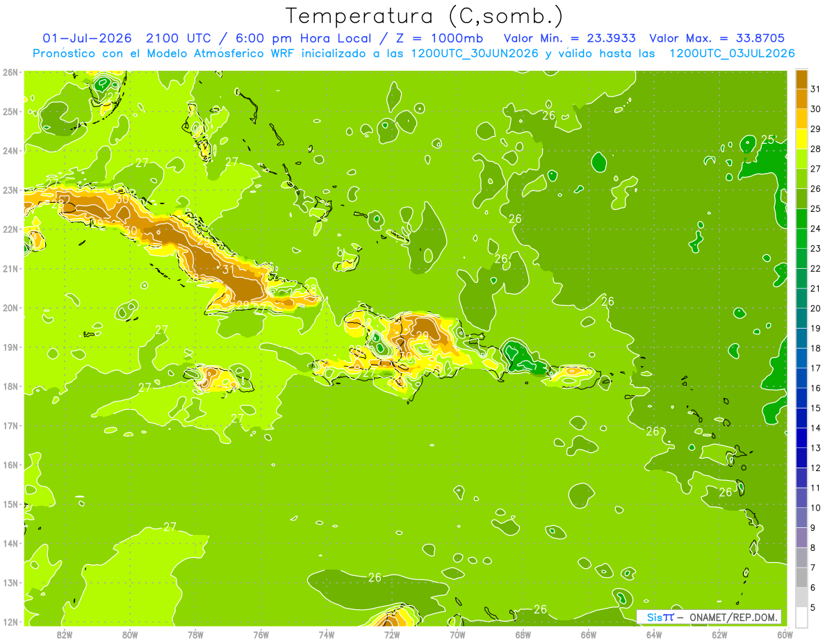Click the "18N" latitude axis label
The width and height of the screenshot is (834, 644).
[10, 386]
